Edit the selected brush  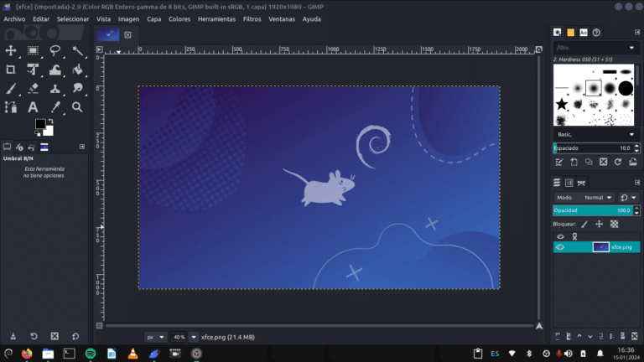559,162
